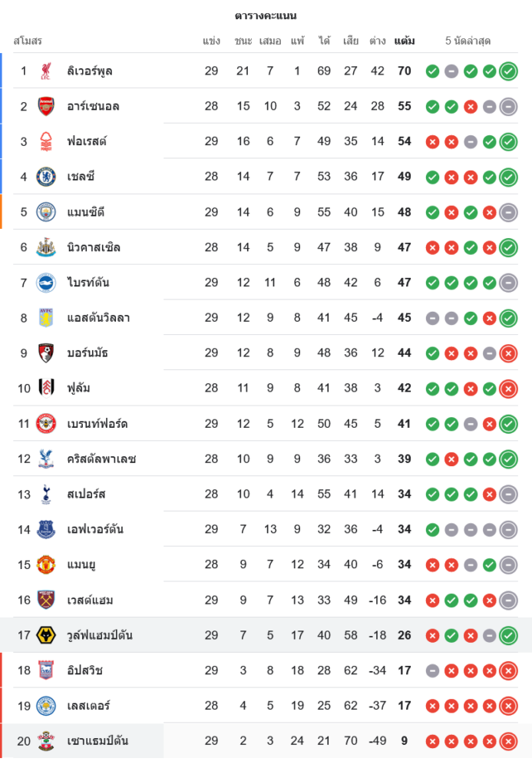Viewport: 532px width, 768px height.
Task: Open the ฟอเรสต์ team link
Action: (x=86, y=141)
